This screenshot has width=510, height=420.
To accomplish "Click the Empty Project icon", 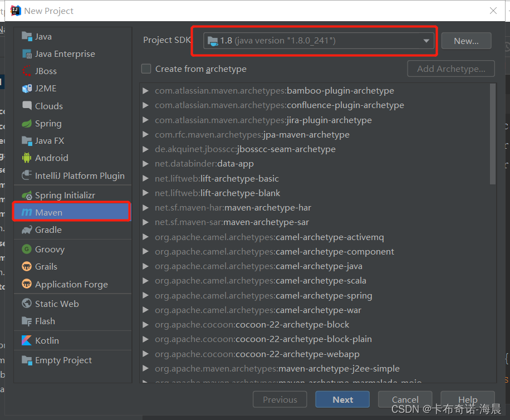I will pyautogui.click(x=27, y=360).
